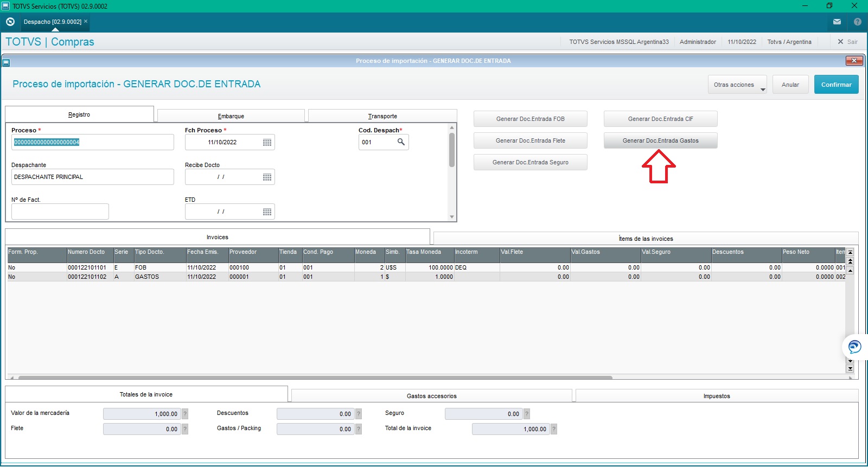Screen dimensions: 868x467
Task: Open calendar picker for Recibe Docto
Action: 267,177
